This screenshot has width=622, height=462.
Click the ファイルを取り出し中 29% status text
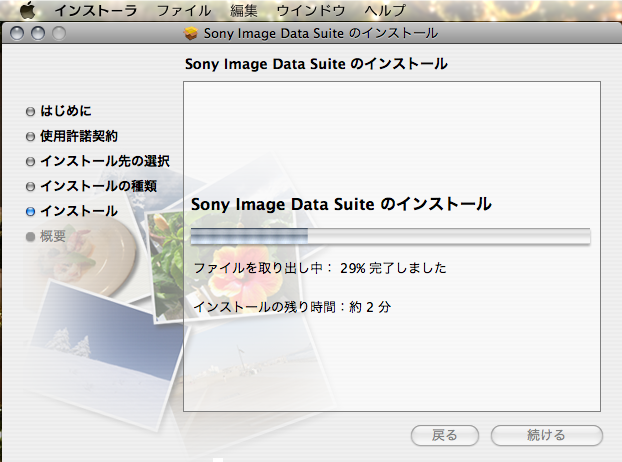(320, 268)
